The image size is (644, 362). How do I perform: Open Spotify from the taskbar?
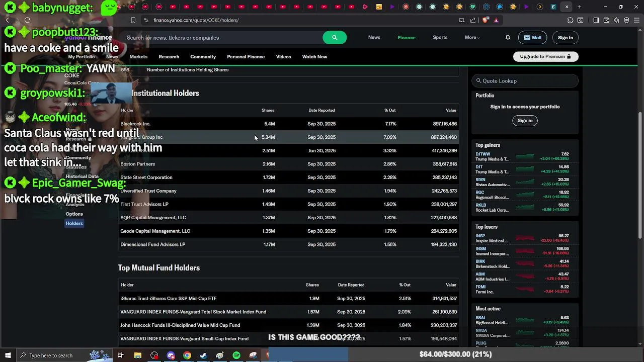236,355
